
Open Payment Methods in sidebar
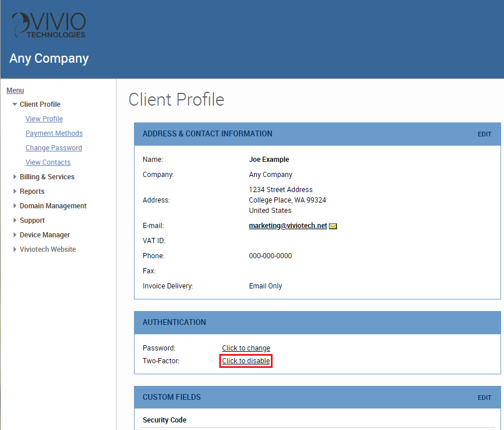(x=54, y=133)
